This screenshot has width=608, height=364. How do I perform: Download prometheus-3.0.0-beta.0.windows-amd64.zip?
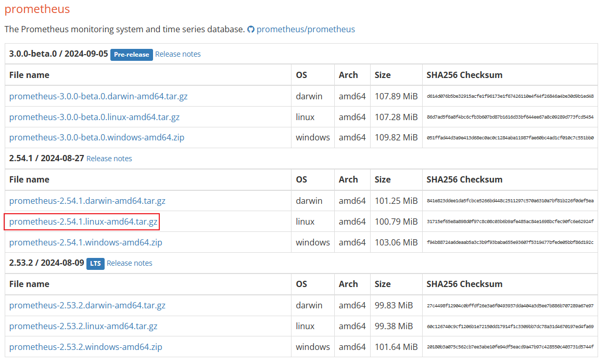click(x=97, y=138)
